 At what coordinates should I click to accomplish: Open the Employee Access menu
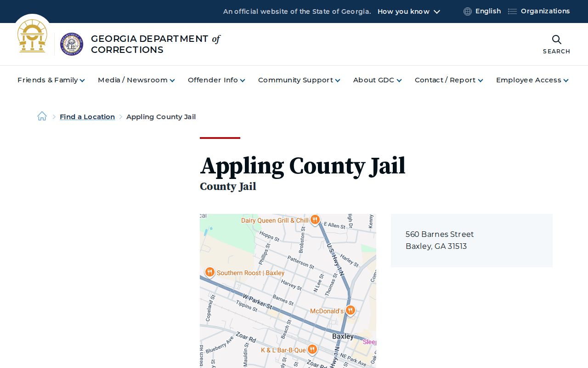tap(532, 80)
